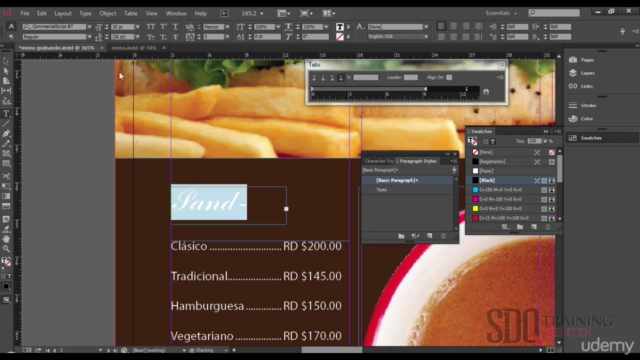The height and width of the screenshot is (360, 640).
Task: Click the search field in the application bar
Action: click(554, 13)
